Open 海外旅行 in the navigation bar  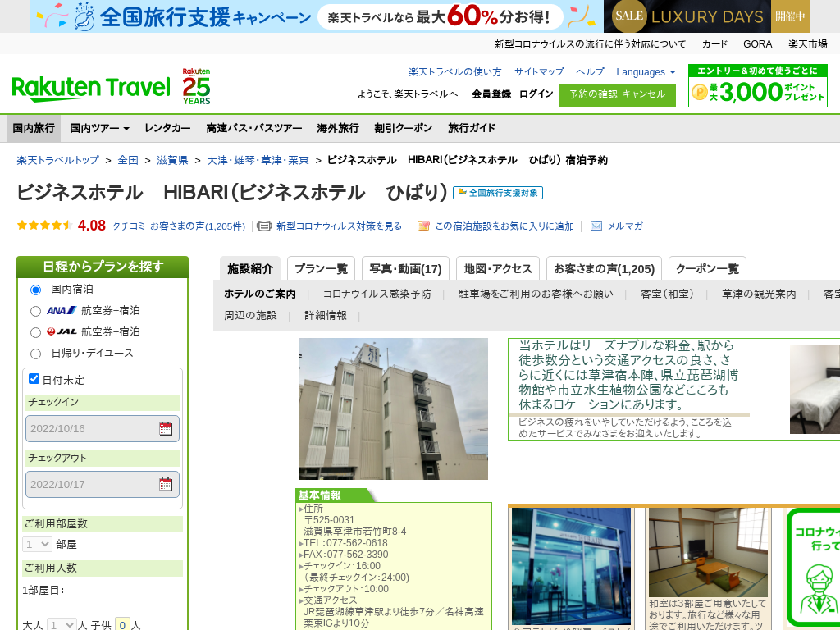[338, 128]
